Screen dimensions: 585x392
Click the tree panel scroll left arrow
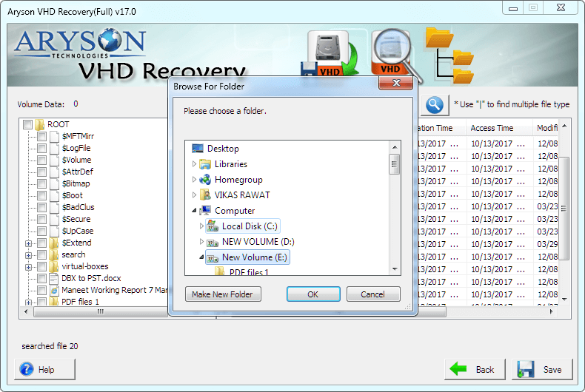(26, 311)
